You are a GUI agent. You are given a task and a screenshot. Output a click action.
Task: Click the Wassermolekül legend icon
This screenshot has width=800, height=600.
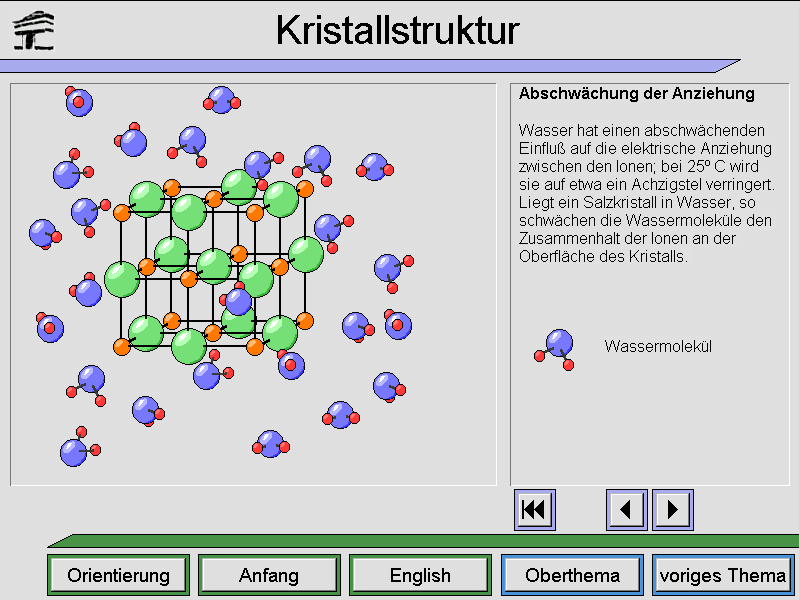[x=555, y=349]
